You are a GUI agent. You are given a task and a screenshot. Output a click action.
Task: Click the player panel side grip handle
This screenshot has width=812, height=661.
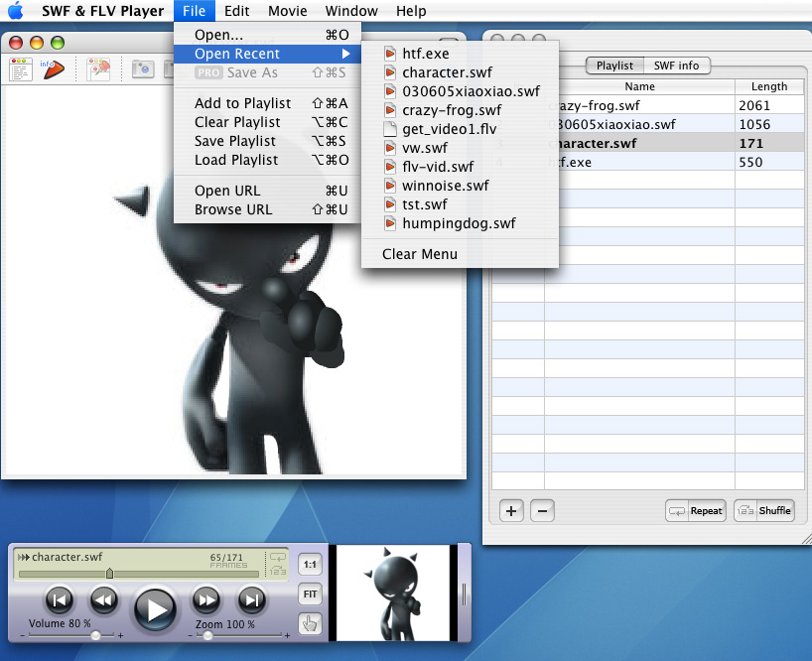[464, 594]
